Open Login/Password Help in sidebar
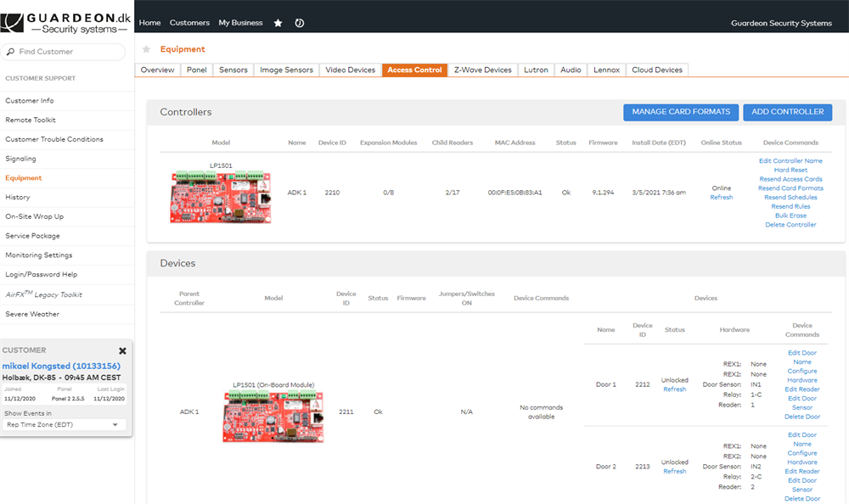Image resolution: width=849 pixels, height=504 pixels. tap(41, 274)
